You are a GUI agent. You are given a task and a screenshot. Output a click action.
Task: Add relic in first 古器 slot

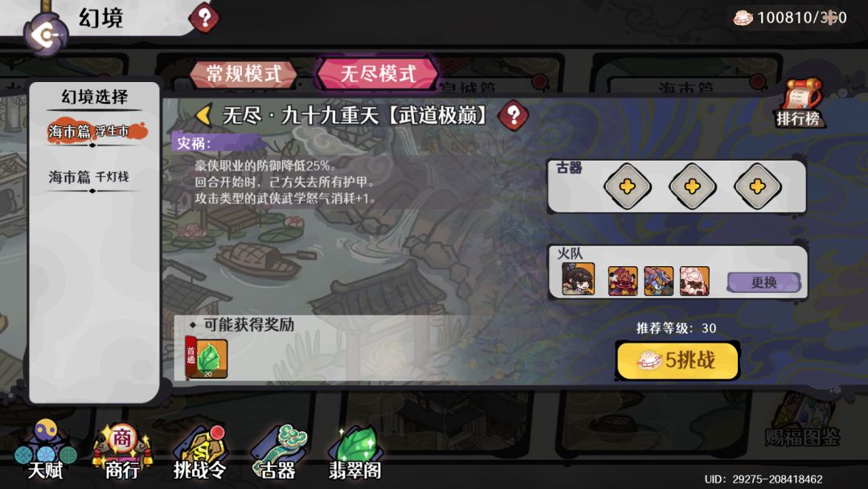[627, 187]
